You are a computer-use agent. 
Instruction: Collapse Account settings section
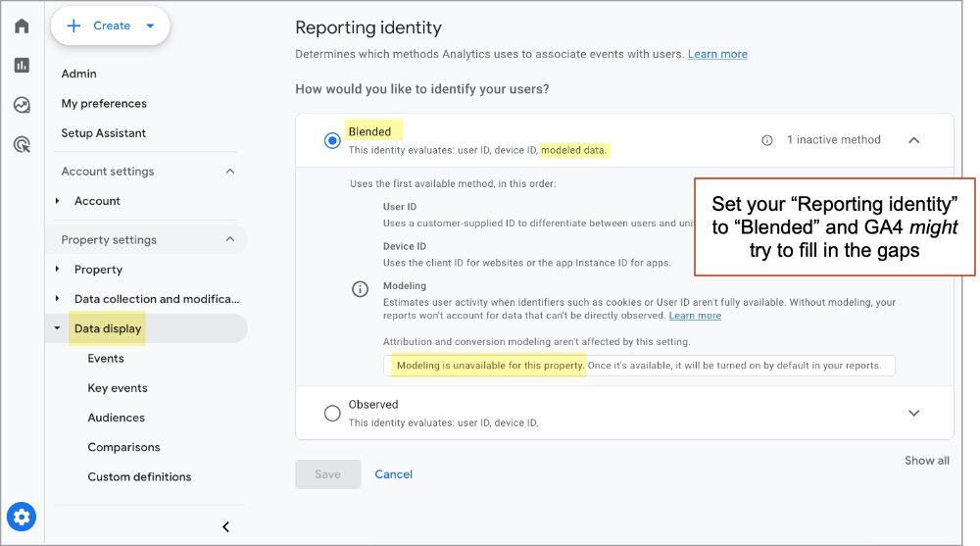(230, 171)
